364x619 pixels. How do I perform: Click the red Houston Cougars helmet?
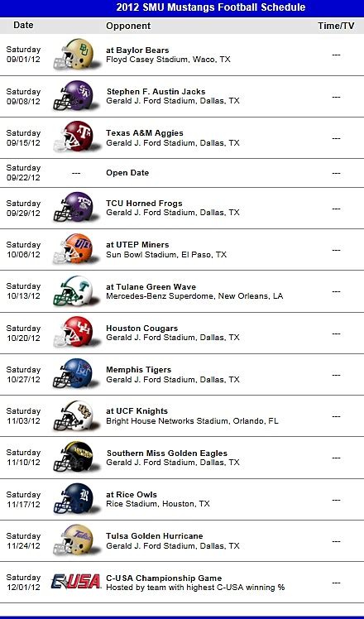point(75,333)
